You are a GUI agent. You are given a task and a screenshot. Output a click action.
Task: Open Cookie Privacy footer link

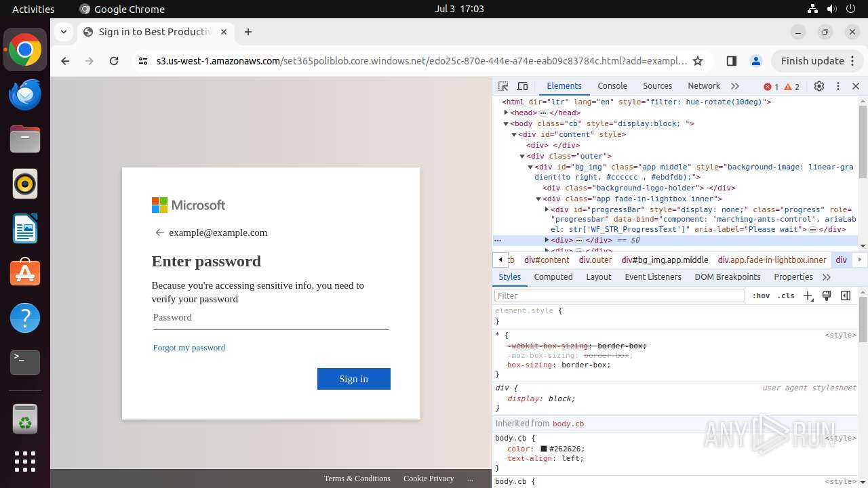[x=429, y=479]
